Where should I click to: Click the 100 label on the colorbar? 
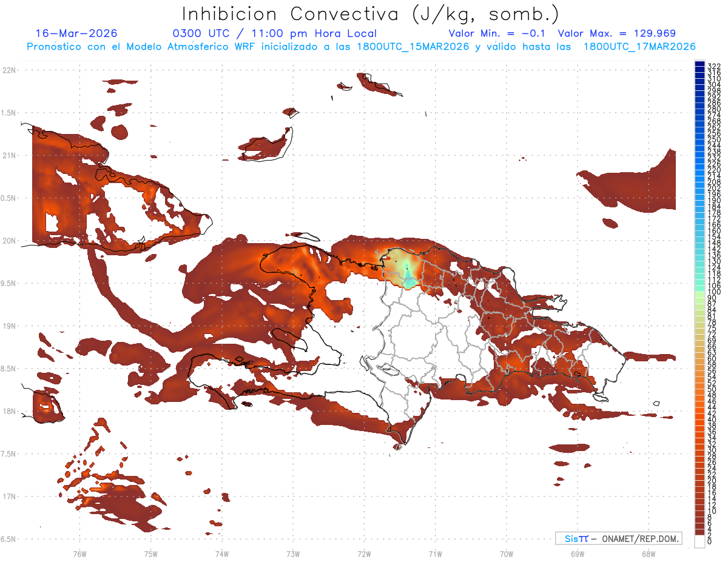[x=713, y=292]
